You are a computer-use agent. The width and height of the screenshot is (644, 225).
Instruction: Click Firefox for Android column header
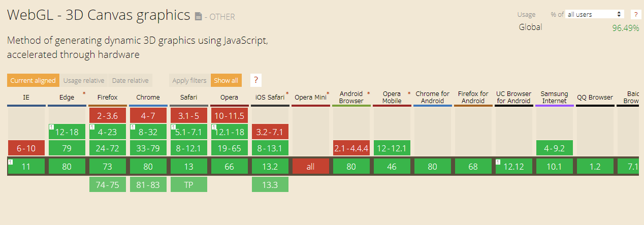click(x=473, y=97)
